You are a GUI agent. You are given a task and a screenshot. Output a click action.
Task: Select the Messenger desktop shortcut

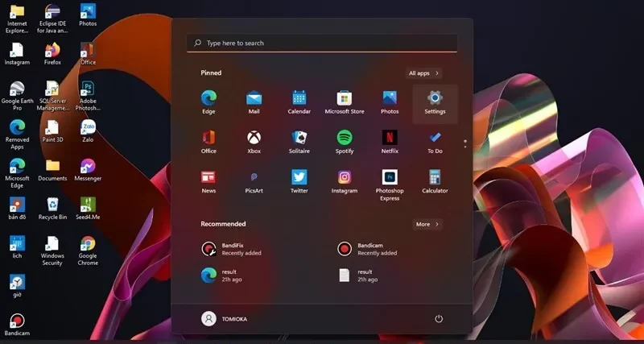pyautogui.click(x=88, y=170)
